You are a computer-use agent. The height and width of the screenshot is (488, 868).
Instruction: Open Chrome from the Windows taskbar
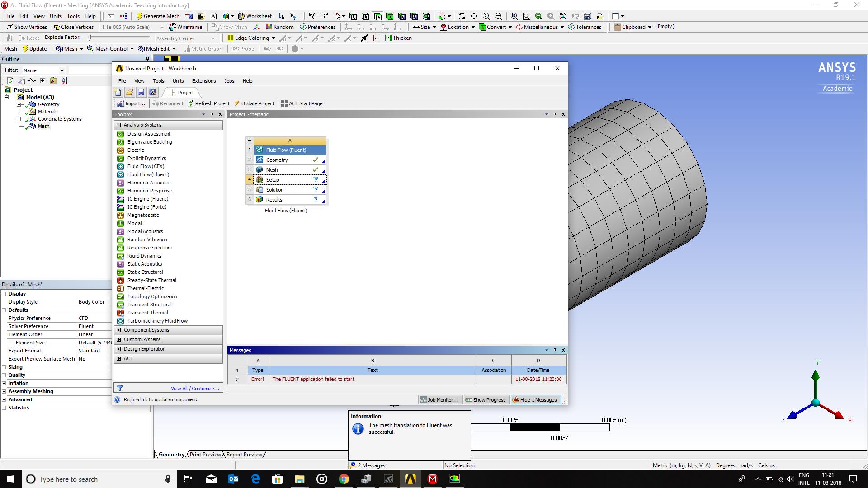344,479
